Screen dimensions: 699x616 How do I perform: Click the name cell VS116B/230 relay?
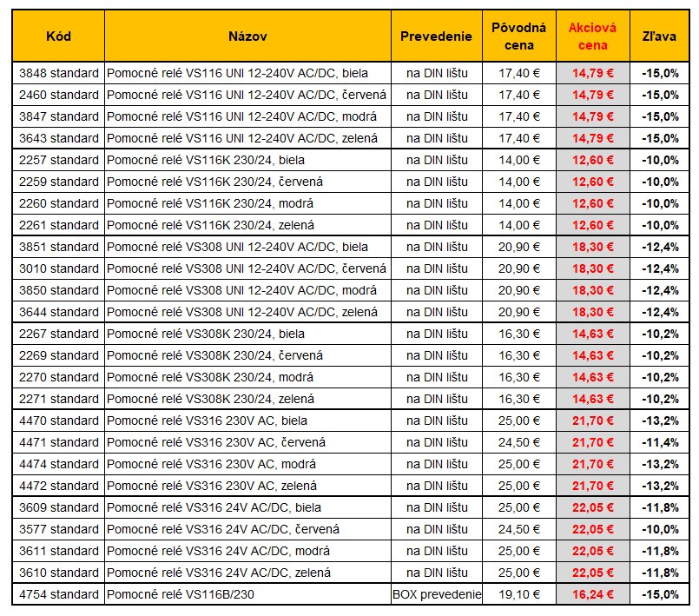[247, 594]
